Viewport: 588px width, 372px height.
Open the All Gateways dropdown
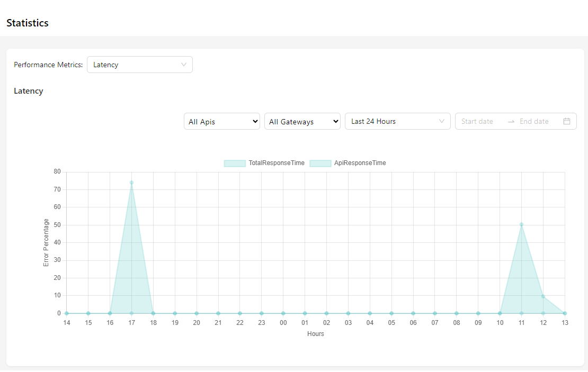pyautogui.click(x=302, y=121)
